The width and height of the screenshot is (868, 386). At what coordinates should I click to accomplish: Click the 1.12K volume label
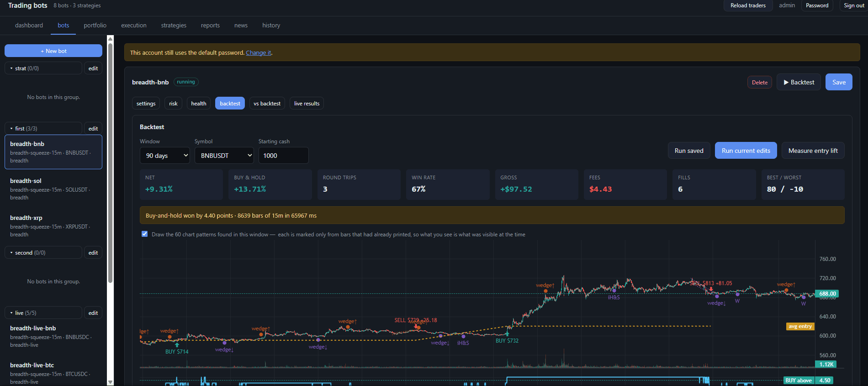click(826, 364)
